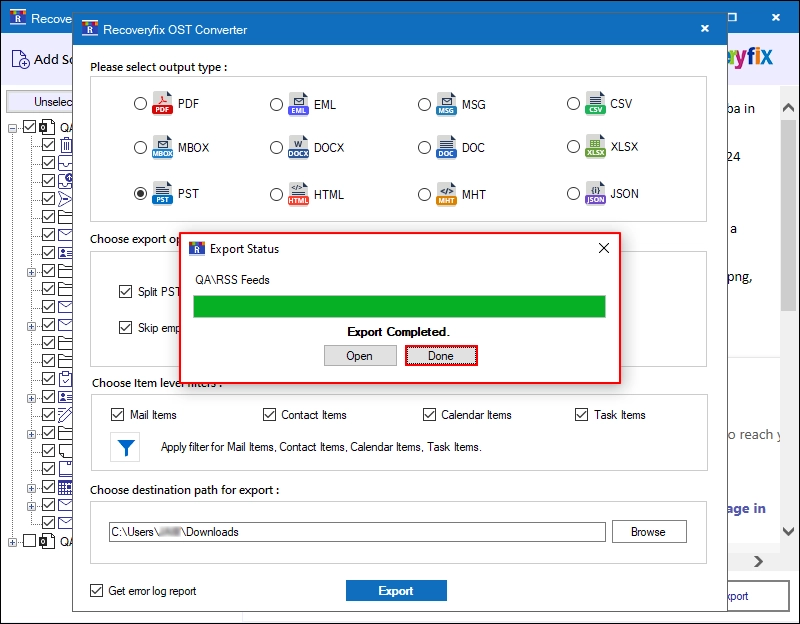Choose the JSON output radio button
This screenshot has width=800, height=624.
coord(573,194)
